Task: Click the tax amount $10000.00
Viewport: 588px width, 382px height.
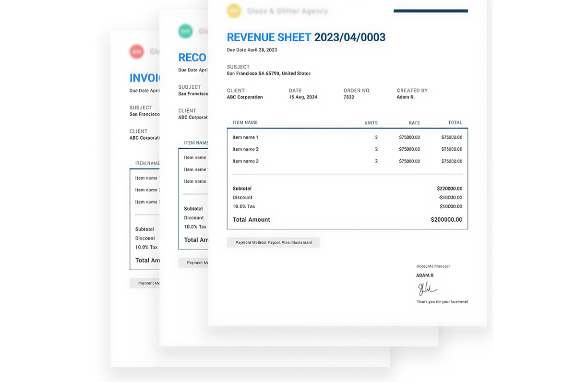Action: click(451, 206)
